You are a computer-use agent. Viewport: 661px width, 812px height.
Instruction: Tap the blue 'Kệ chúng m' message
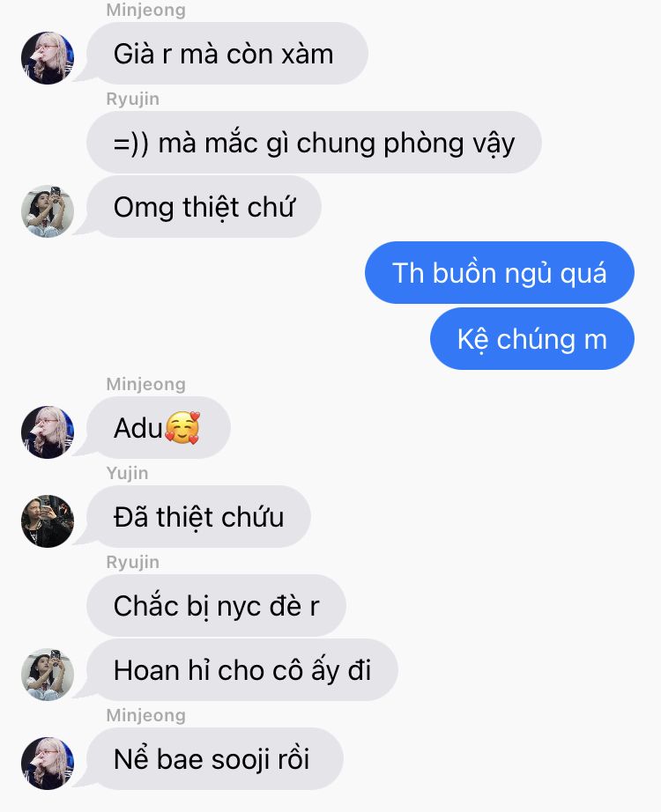532,339
